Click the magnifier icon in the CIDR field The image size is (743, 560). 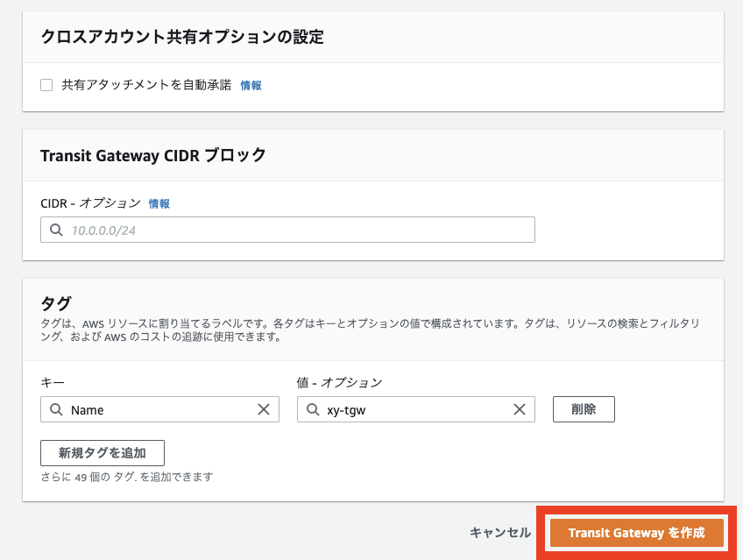click(x=54, y=230)
